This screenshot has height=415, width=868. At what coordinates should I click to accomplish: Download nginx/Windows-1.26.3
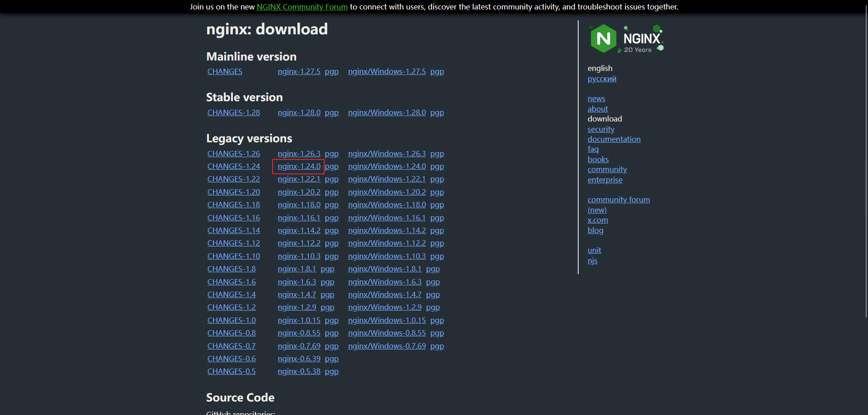(x=387, y=154)
